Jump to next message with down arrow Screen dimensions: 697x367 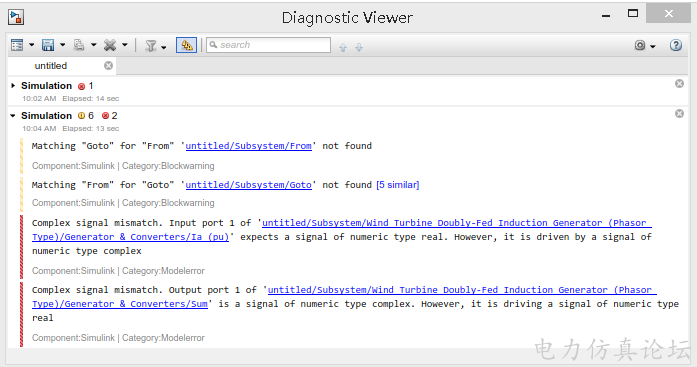359,47
